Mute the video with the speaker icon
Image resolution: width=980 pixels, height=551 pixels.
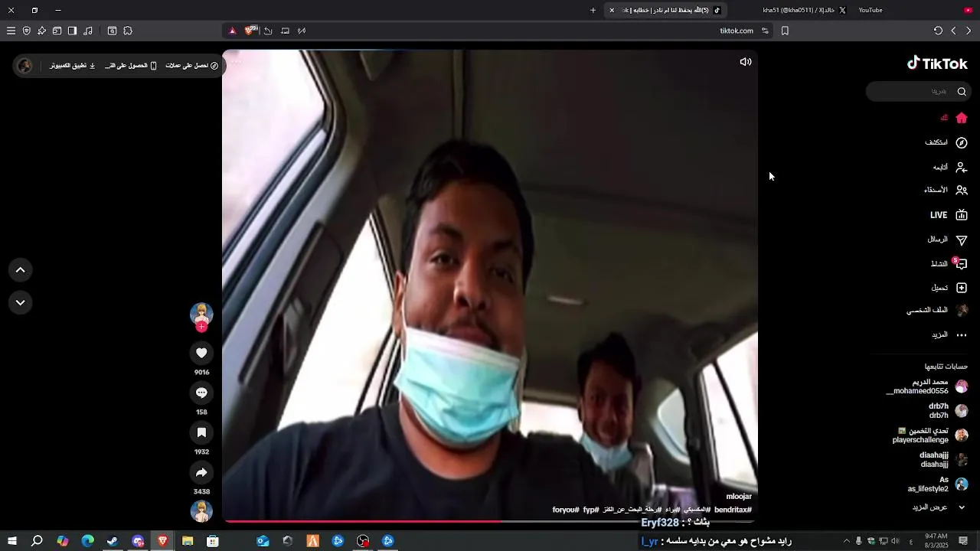coord(746,62)
